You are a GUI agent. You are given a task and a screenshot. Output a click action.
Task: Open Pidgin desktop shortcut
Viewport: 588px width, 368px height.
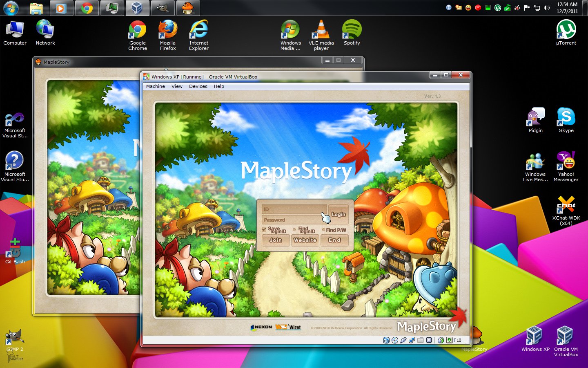coord(536,120)
